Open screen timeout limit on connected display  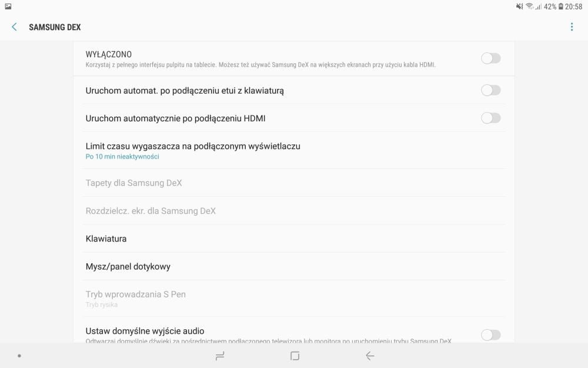[x=294, y=150]
